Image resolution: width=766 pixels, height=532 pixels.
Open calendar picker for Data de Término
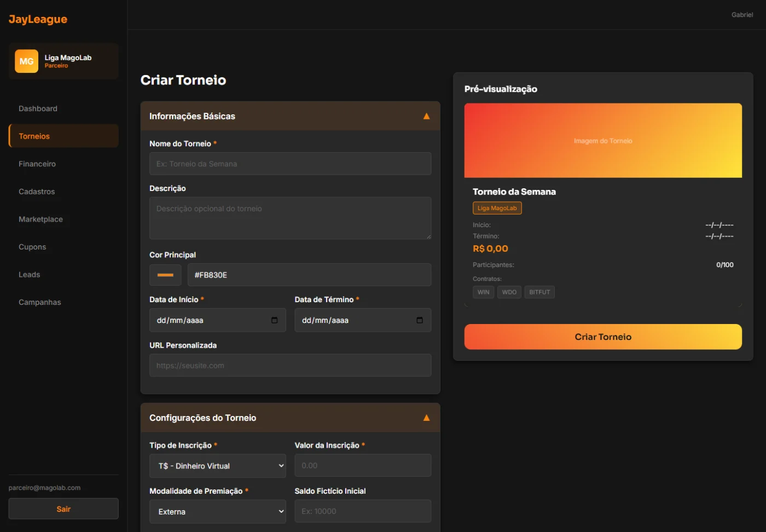click(420, 320)
